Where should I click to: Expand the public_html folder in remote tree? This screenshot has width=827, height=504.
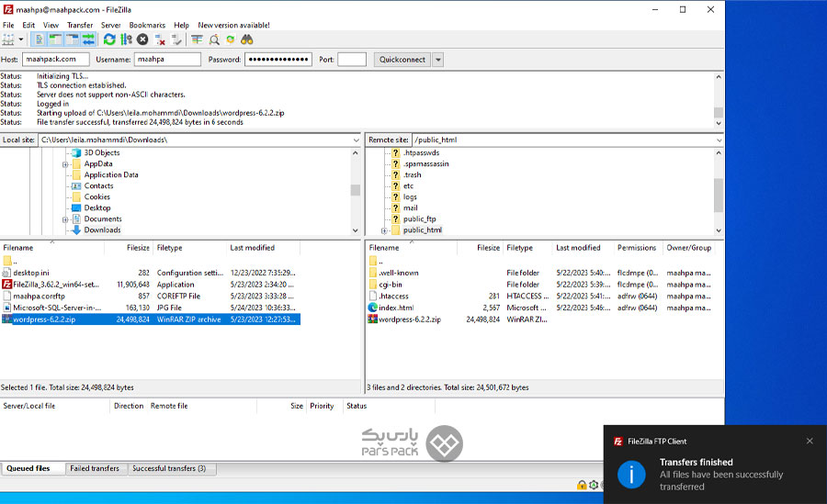coord(384,231)
